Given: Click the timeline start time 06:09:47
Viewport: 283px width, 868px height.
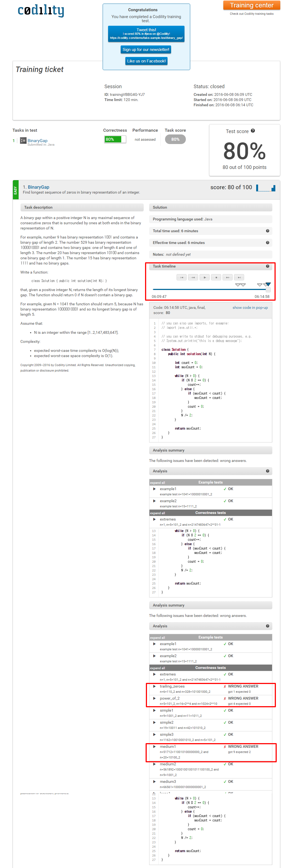Looking at the screenshot, I should 159,297.
